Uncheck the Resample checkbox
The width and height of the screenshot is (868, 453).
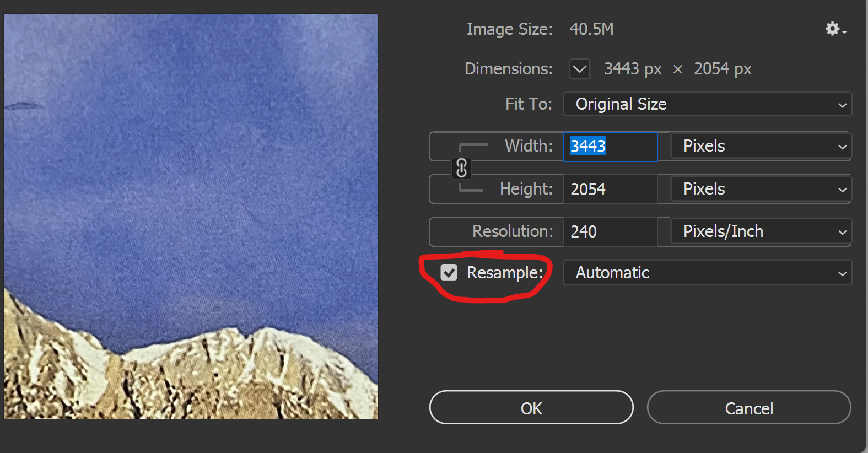[x=449, y=272]
